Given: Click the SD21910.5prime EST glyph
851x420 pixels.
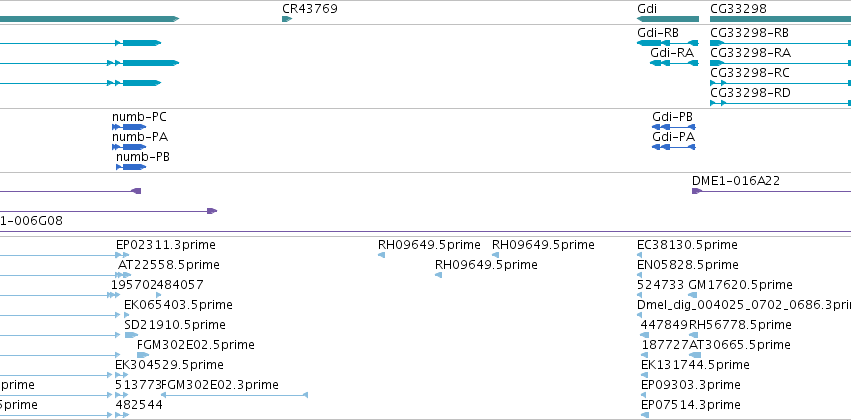Looking at the screenshot, I should [131, 335].
